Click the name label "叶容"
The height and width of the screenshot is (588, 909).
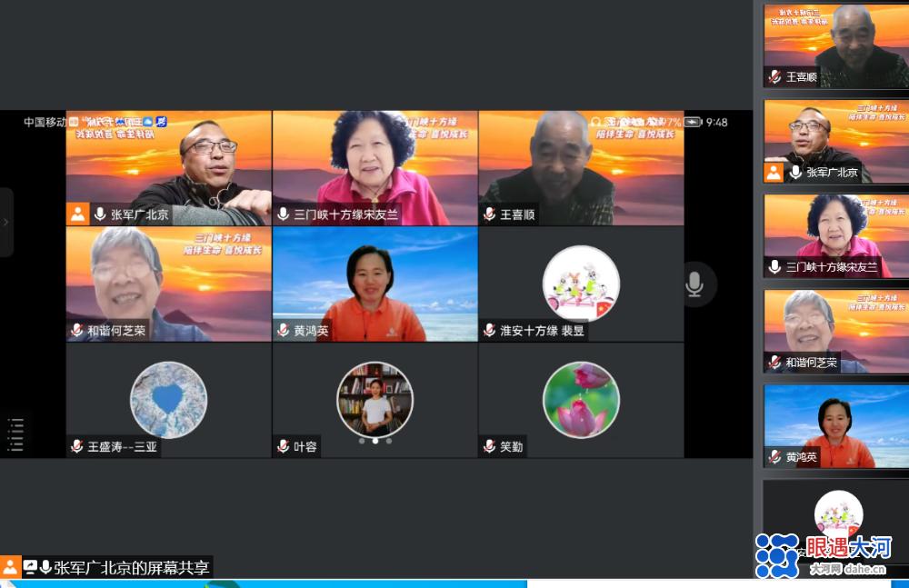305,446
